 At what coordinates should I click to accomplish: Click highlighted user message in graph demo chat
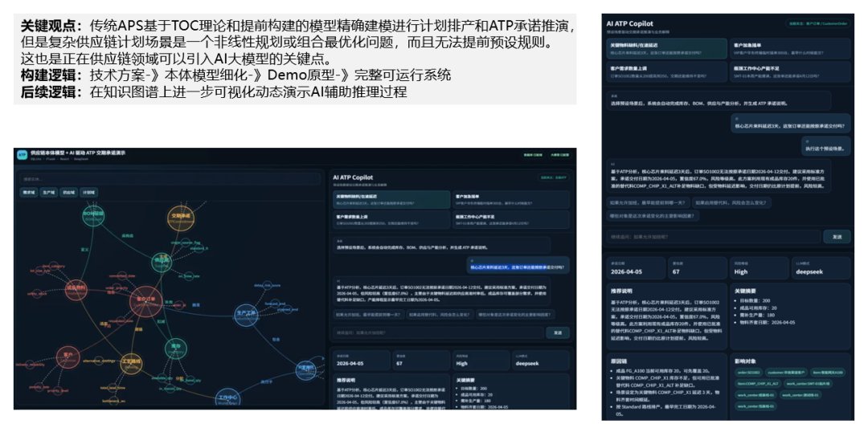518,267
